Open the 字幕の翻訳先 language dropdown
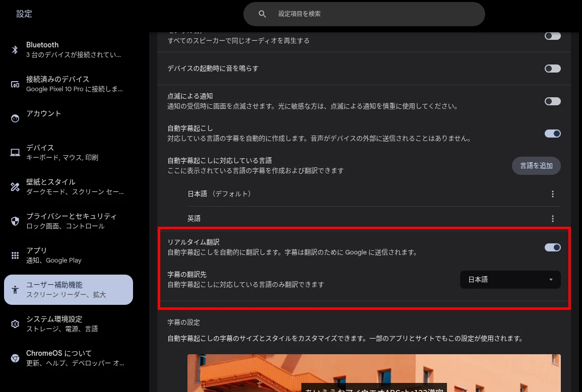The width and height of the screenshot is (582, 392). pyautogui.click(x=510, y=279)
